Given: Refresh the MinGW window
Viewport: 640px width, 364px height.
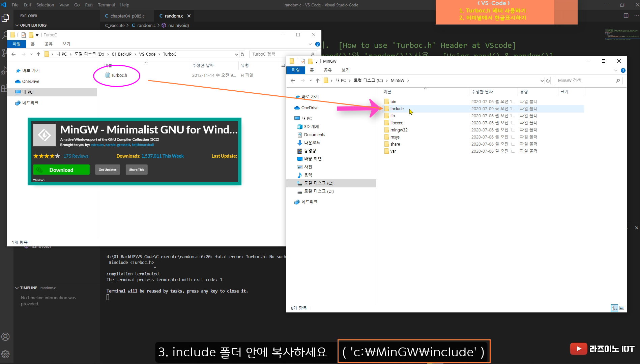Looking at the screenshot, I should click(x=548, y=81).
